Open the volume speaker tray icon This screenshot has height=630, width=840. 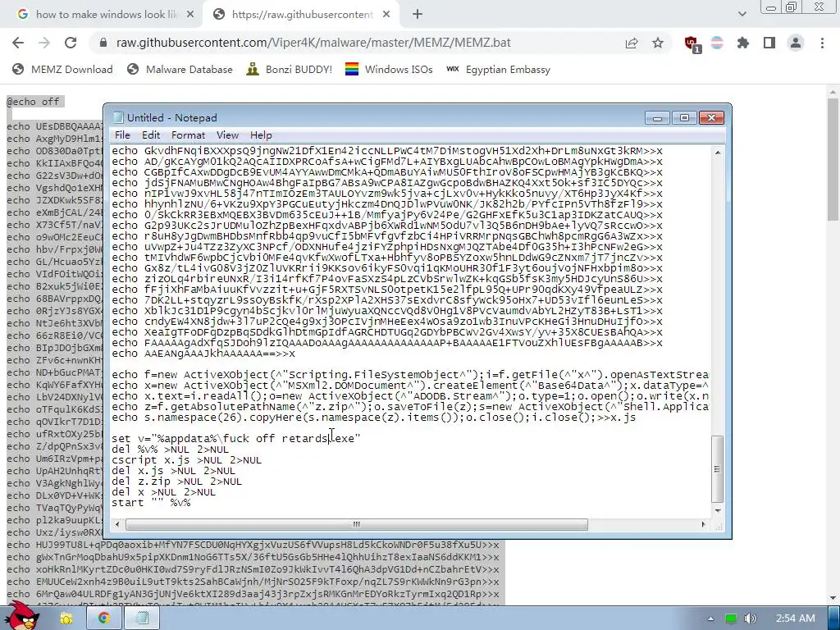coord(751,619)
